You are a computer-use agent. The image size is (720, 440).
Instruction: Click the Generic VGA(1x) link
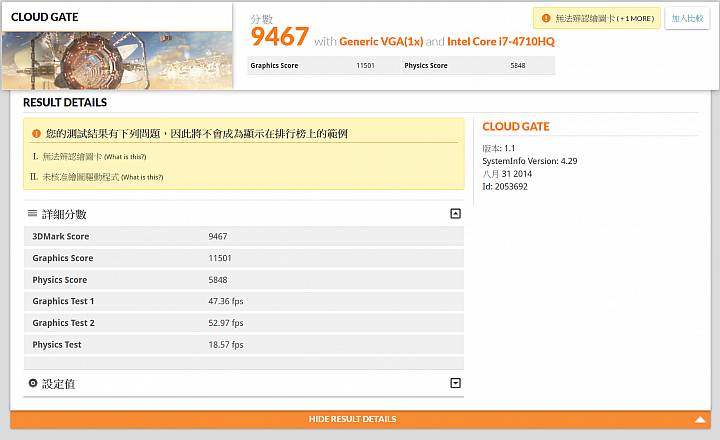(x=381, y=42)
